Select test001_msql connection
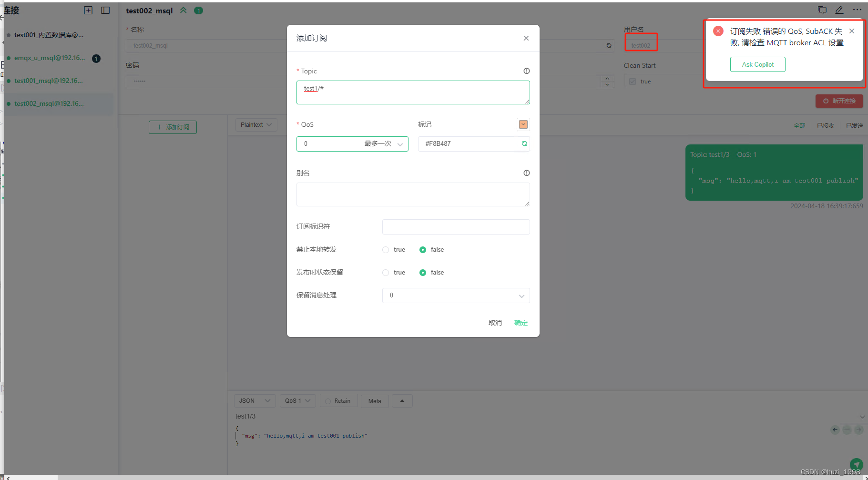The height and width of the screenshot is (480, 868). click(x=58, y=81)
